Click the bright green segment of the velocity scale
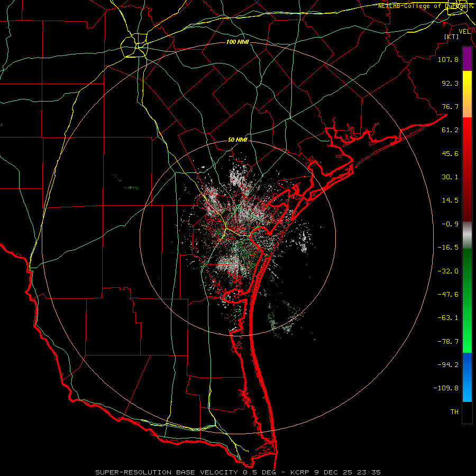The image size is (476, 476). coord(467,300)
